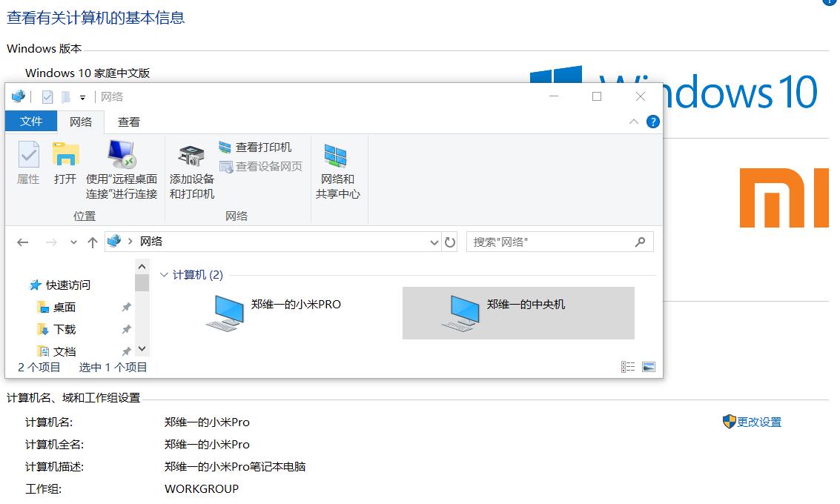The height and width of the screenshot is (504, 840).
Task: Switch to large icons view in status bar
Action: pyautogui.click(x=649, y=367)
